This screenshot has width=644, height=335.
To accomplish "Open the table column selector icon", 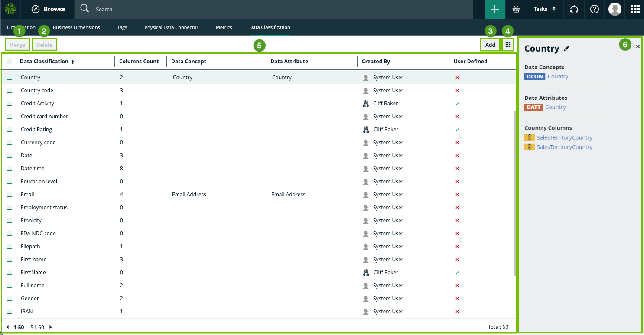I will pyautogui.click(x=508, y=45).
